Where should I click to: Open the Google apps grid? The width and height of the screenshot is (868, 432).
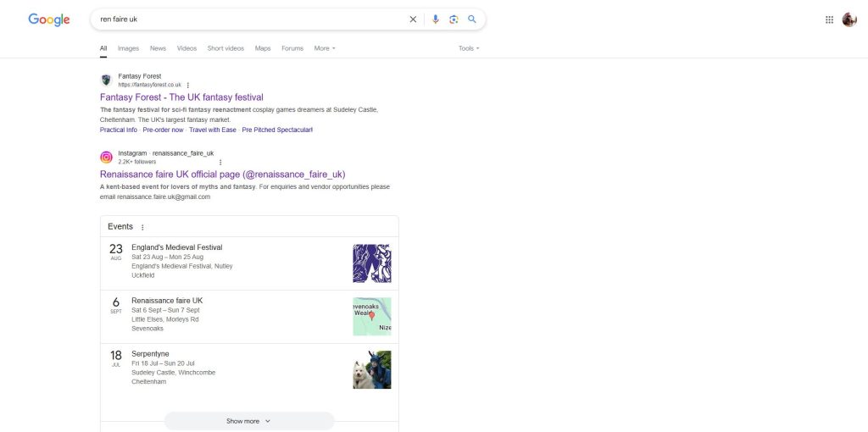tap(829, 19)
